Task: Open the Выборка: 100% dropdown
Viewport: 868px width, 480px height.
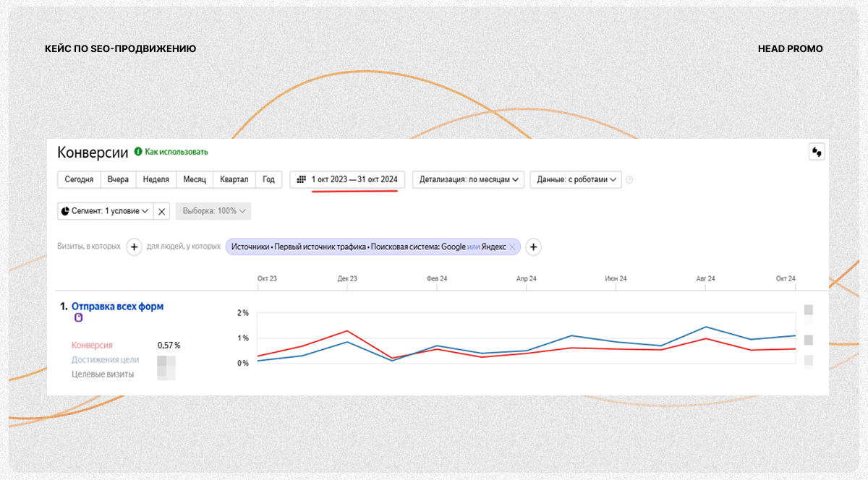Action: coord(213,211)
